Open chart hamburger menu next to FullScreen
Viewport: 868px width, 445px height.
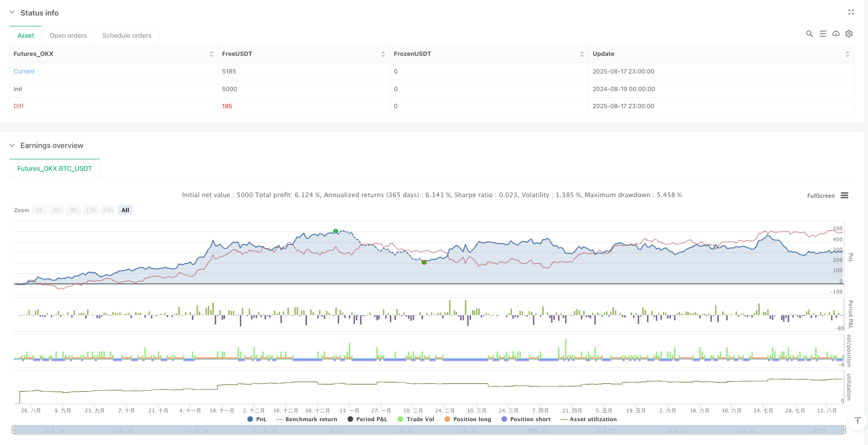pos(844,196)
